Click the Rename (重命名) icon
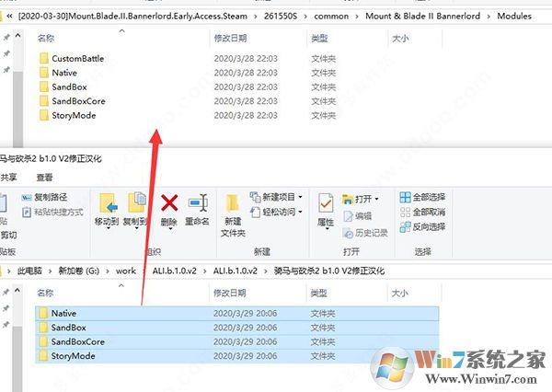Screen dimensions: 552x392 198,202
